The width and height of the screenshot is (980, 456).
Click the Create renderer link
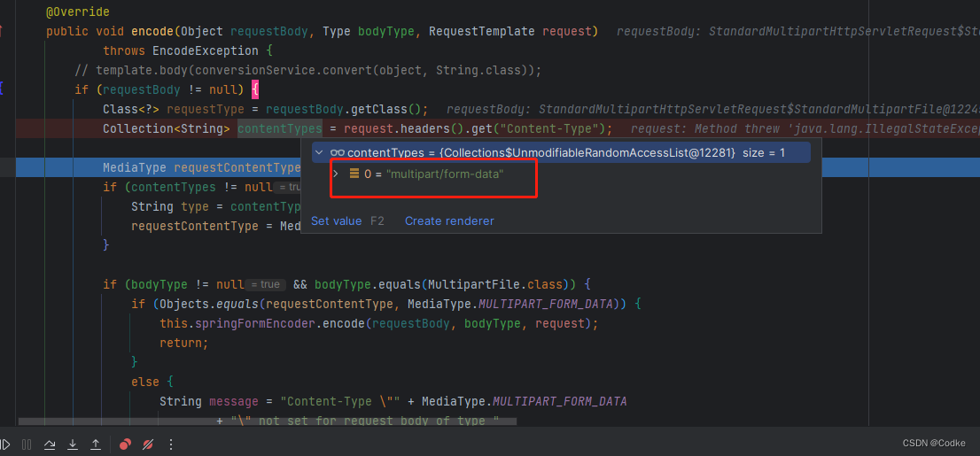[449, 221]
